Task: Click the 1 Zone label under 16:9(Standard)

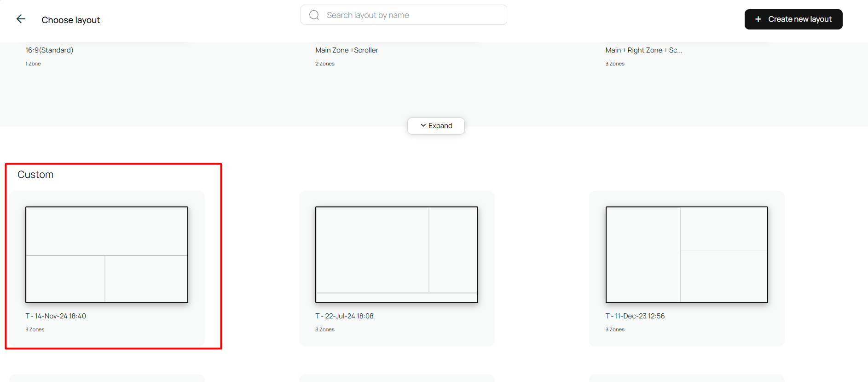Action: point(33,64)
